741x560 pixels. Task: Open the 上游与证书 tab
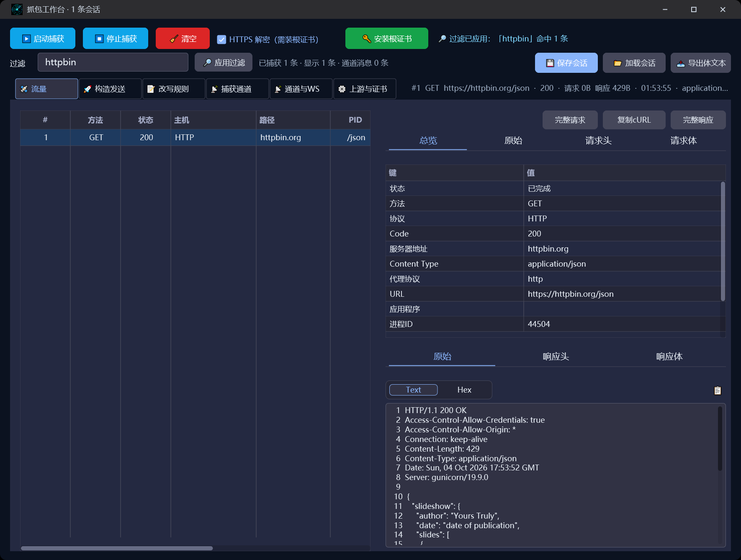click(x=365, y=89)
